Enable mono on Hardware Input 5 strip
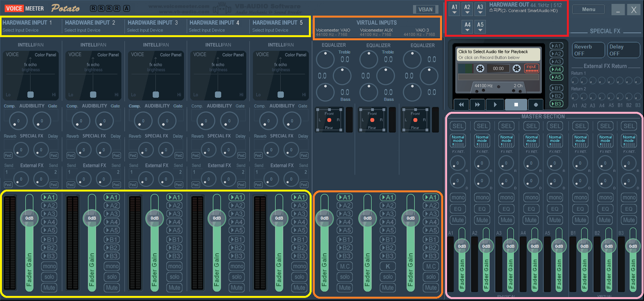This screenshot has height=301, width=644. coord(299,266)
